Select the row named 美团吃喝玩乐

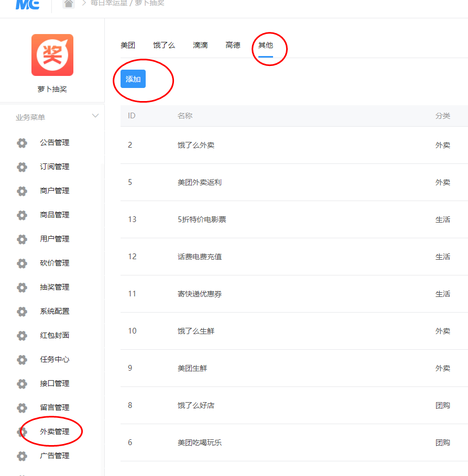tap(294, 442)
